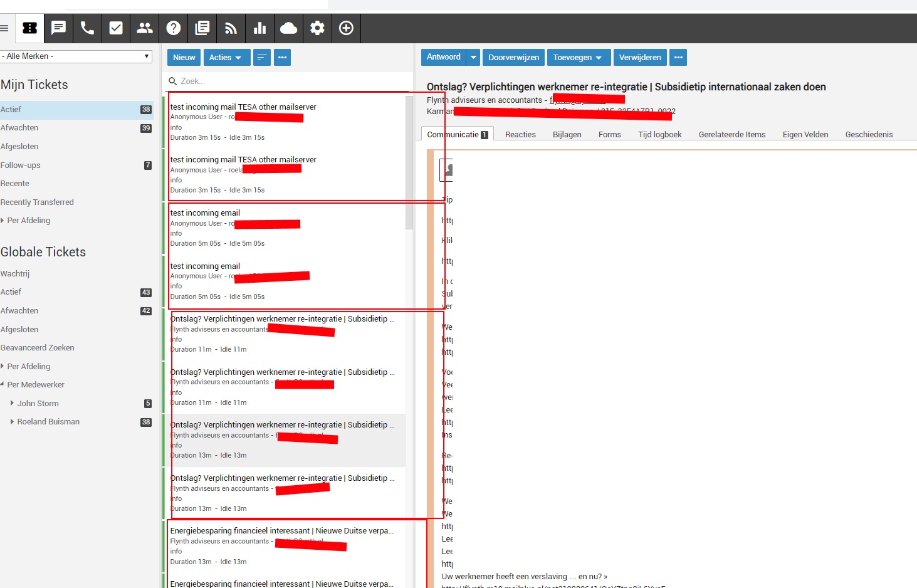Image resolution: width=917 pixels, height=588 pixels.
Task: Open the tasks checkmark icon
Action: tap(116, 28)
